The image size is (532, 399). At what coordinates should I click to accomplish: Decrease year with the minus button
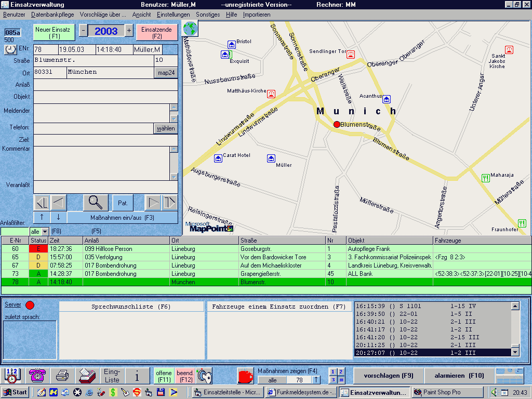[x=83, y=31]
